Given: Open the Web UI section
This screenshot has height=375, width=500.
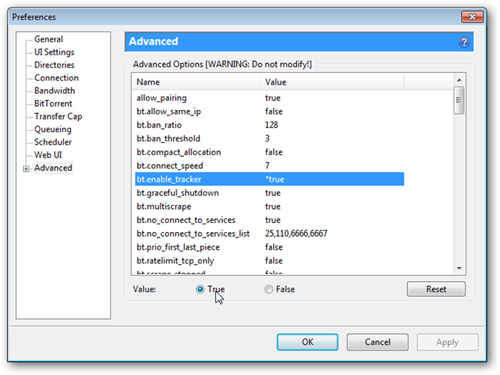Looking at the screenshot, I should tap(48, 155).
